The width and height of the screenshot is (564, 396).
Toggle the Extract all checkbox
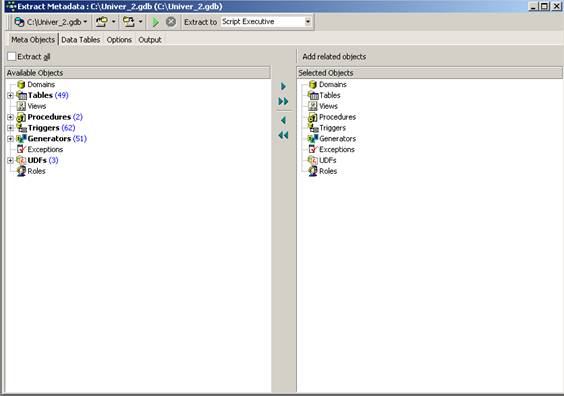(12, 56)
